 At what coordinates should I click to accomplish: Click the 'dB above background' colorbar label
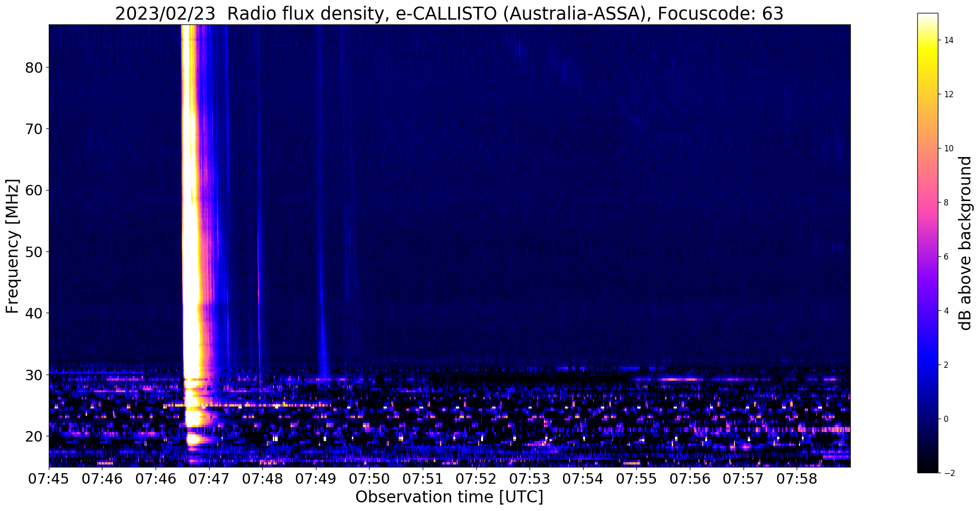click(965, 243)
